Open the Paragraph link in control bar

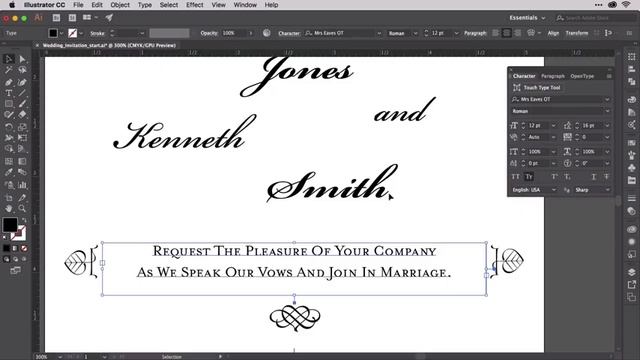[475, 33]
